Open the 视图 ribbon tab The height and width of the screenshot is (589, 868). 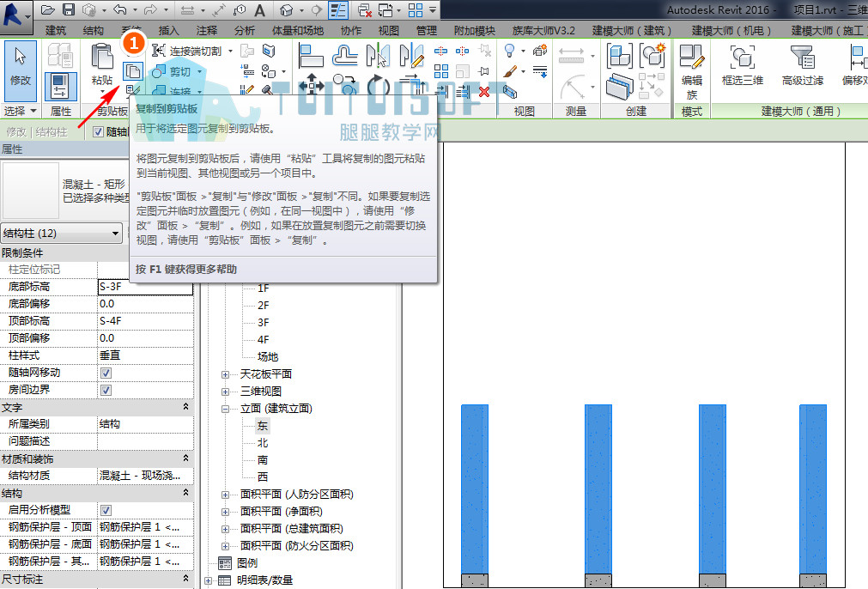(x=388, y=30)
